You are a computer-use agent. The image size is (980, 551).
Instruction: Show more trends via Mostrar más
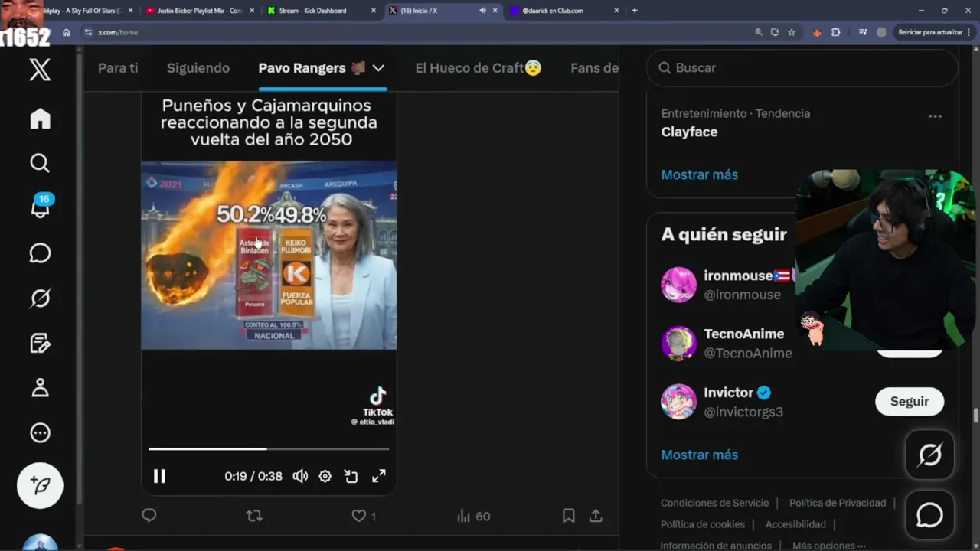coord(700,174)
